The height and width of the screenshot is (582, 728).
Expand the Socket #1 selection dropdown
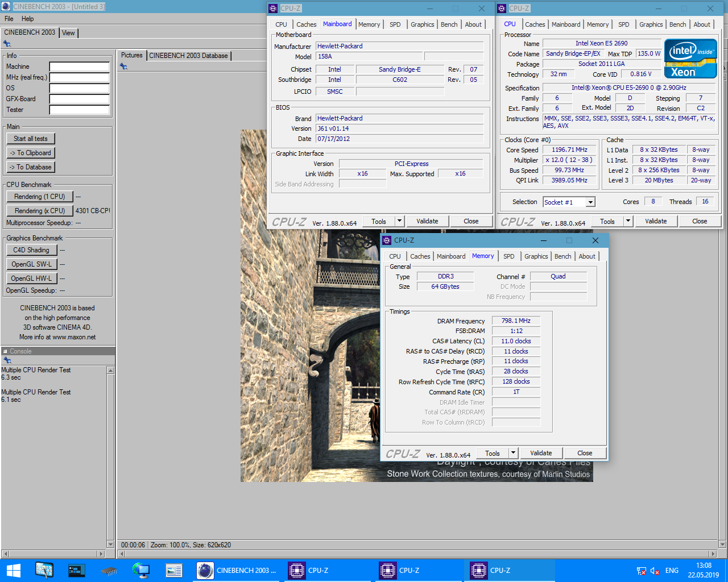pos(590,202)
